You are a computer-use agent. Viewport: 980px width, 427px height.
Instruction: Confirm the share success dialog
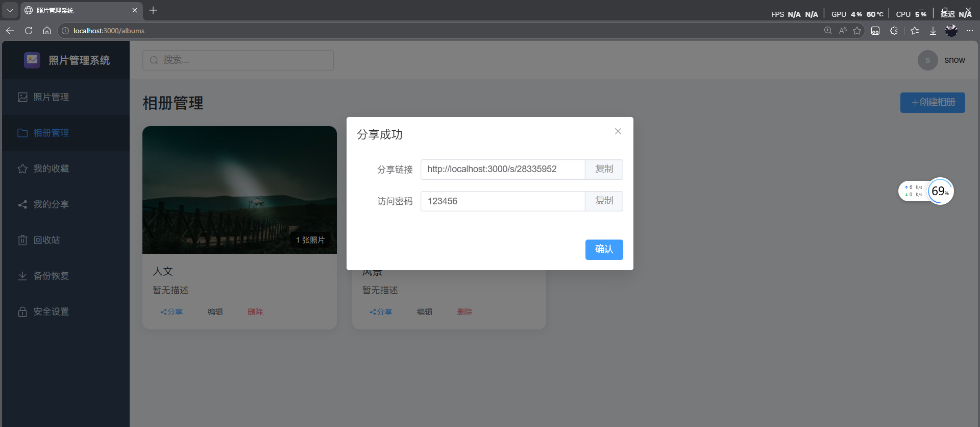604,249
